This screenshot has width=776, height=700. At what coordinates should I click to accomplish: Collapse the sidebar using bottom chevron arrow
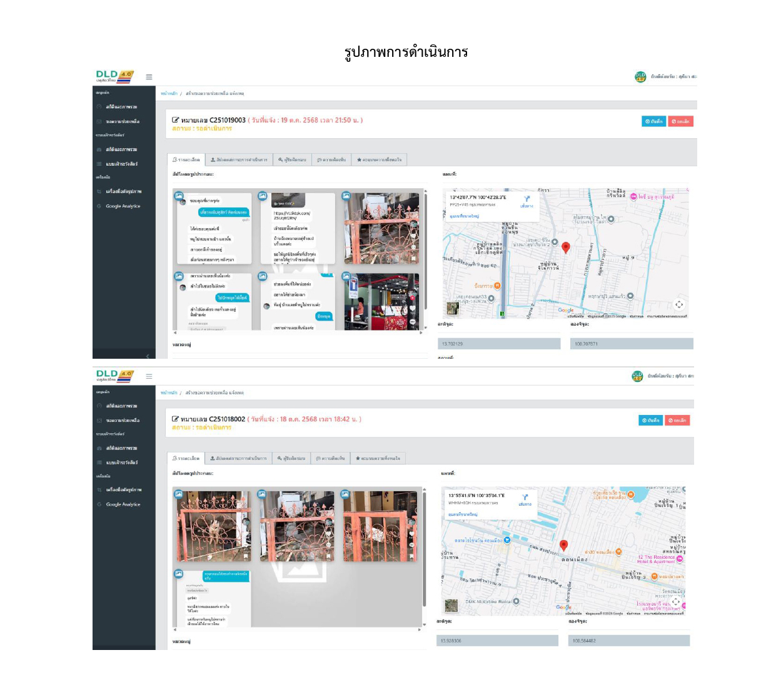pos(148,356)
